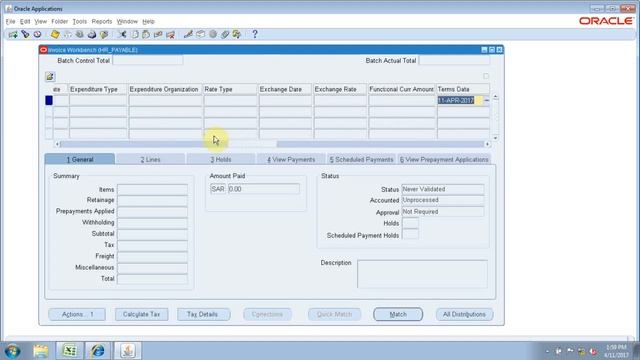Click the Save toolbar icon
The height and width of the screenshot is (360, 640).
[55, 35]
